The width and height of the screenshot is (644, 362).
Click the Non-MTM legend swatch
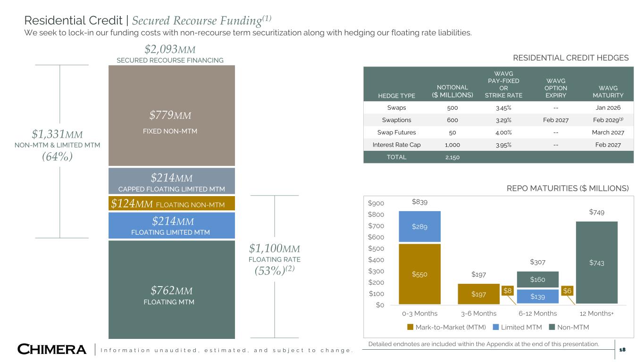click(551, 327)
